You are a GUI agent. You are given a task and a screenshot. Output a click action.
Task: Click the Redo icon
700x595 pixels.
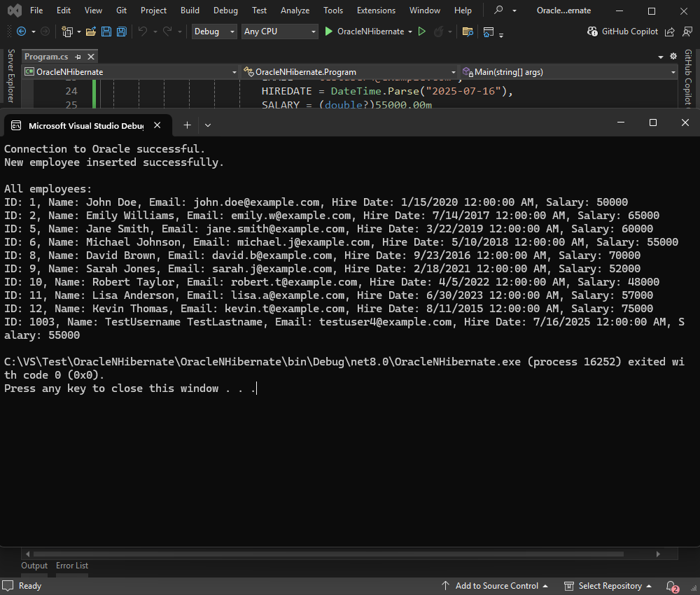[x=167, y=31]
